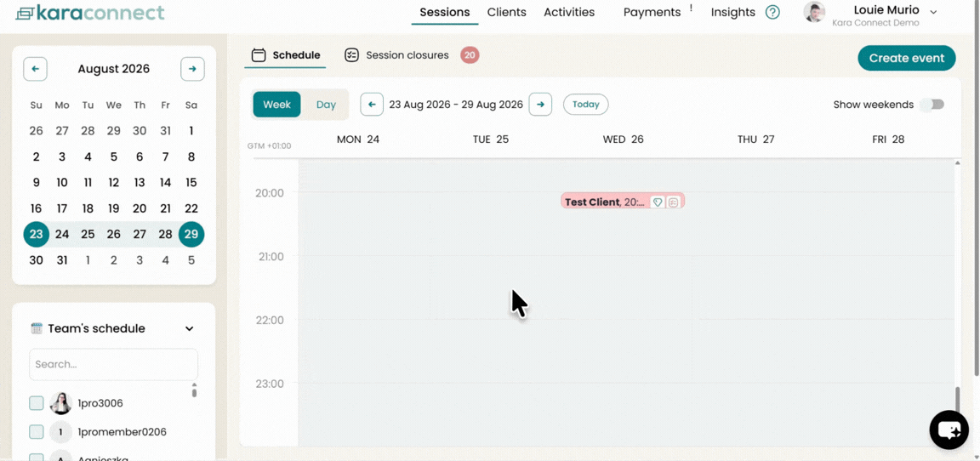
Task: Select August 29 in mini calendar
Action: click(x=191, y=234)
